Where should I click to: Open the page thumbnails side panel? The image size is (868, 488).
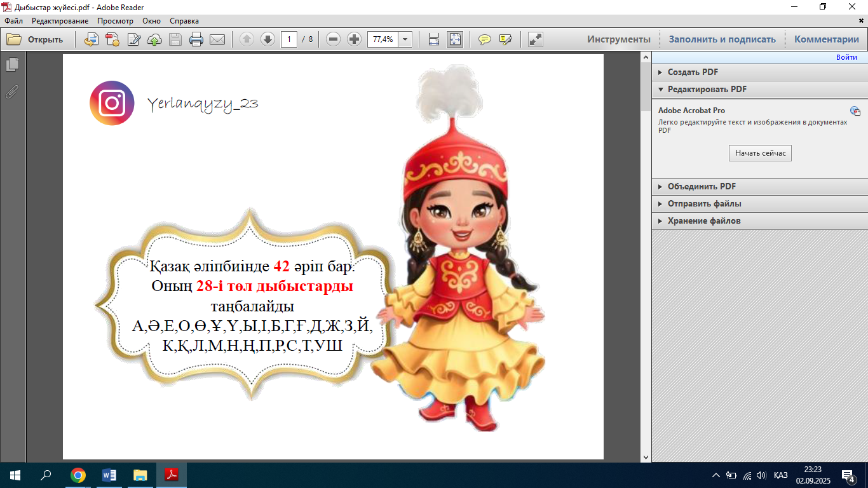(x=12, y=65)
